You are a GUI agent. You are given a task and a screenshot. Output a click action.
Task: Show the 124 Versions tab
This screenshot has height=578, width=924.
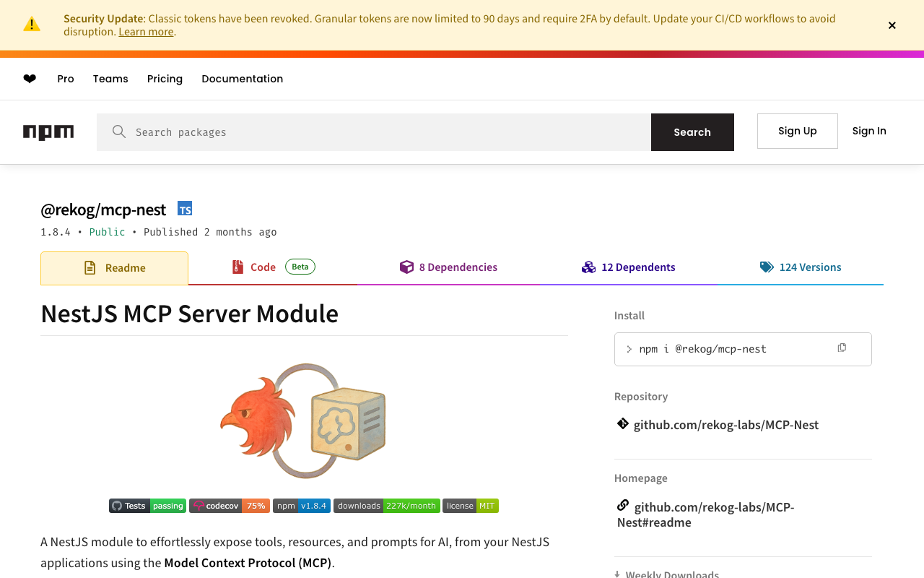pos(801,267)
